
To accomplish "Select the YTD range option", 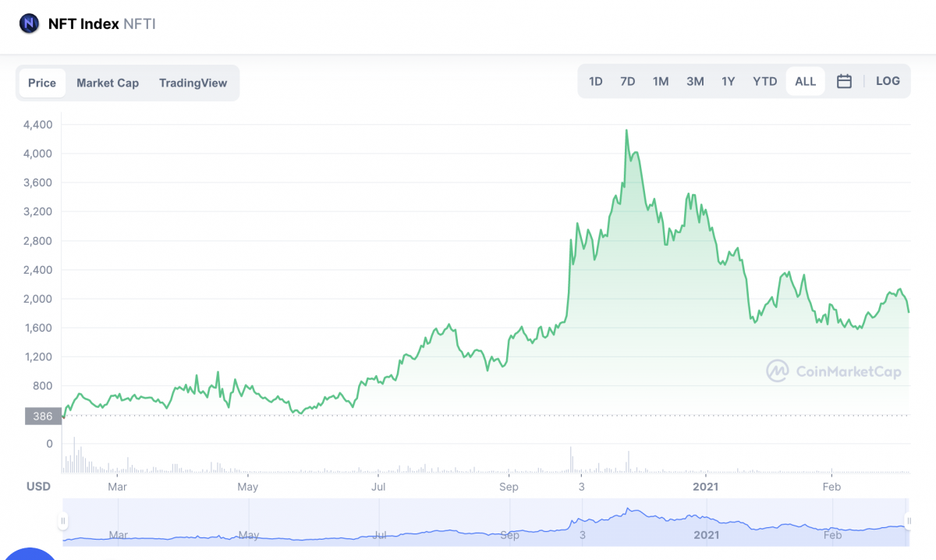I will click(764, 81).
